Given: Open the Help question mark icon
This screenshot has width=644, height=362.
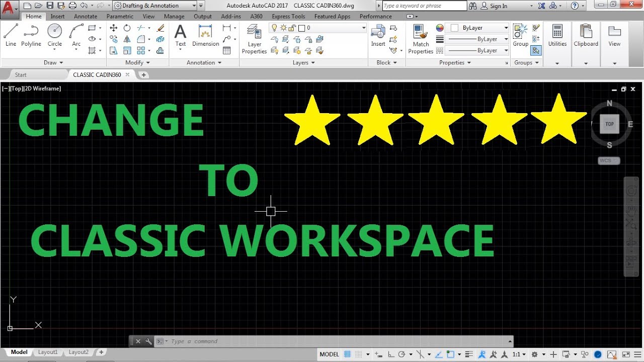Looking at the screenshot, I should pyautogui.click(x=575, y=6).
